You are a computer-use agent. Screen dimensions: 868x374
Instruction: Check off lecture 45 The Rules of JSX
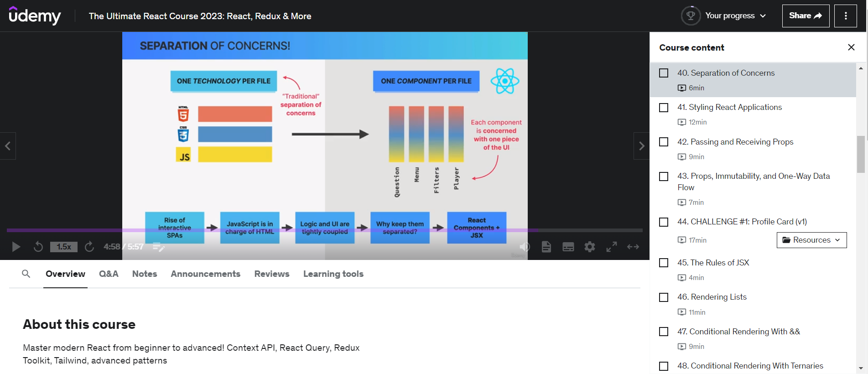[x=664, y=263]
